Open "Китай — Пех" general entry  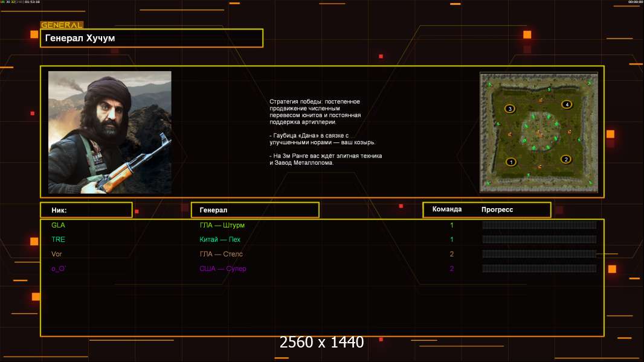click(220, 240)
